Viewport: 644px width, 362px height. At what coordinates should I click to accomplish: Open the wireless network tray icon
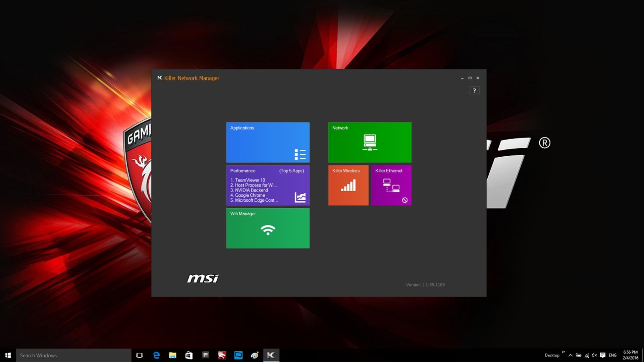click(587, 355)
